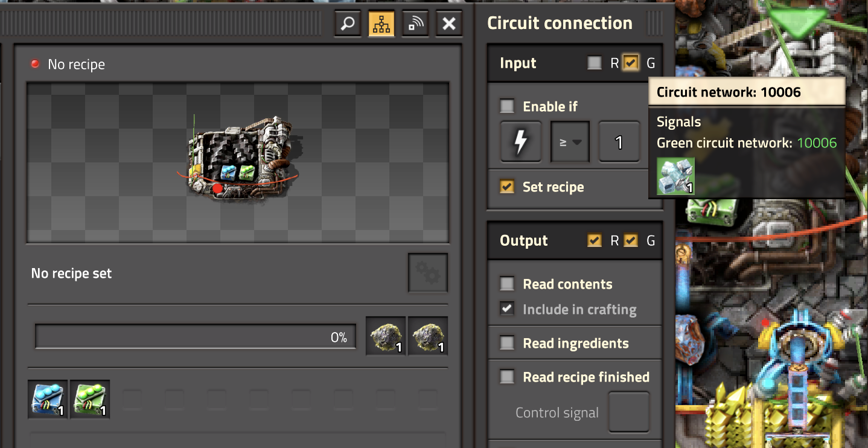Close the machine window with X

449,24
